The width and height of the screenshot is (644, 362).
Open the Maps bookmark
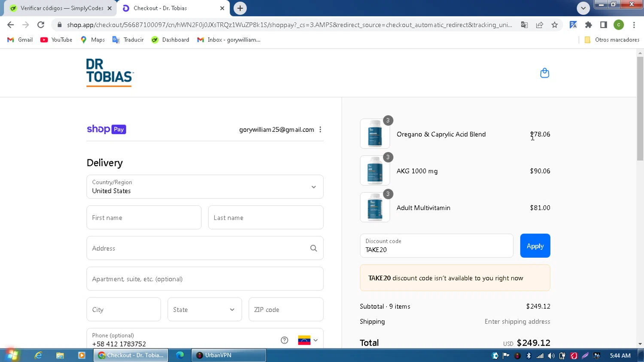(93, 40)
